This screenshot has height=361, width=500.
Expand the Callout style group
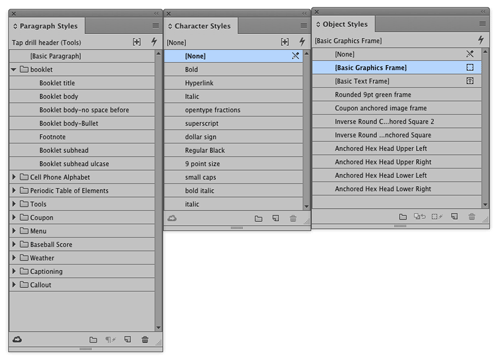pyautogui.click(x=14, y=285)
